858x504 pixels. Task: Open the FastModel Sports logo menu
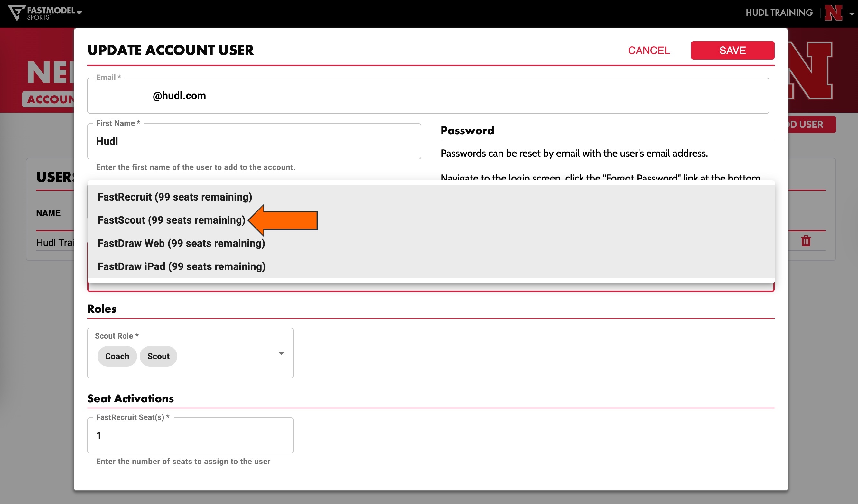(x=45, y=13)
